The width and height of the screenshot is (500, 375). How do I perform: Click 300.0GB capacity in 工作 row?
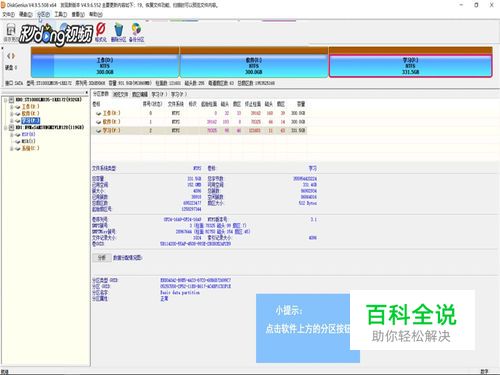pyautogui.click(x=298, y=113)
